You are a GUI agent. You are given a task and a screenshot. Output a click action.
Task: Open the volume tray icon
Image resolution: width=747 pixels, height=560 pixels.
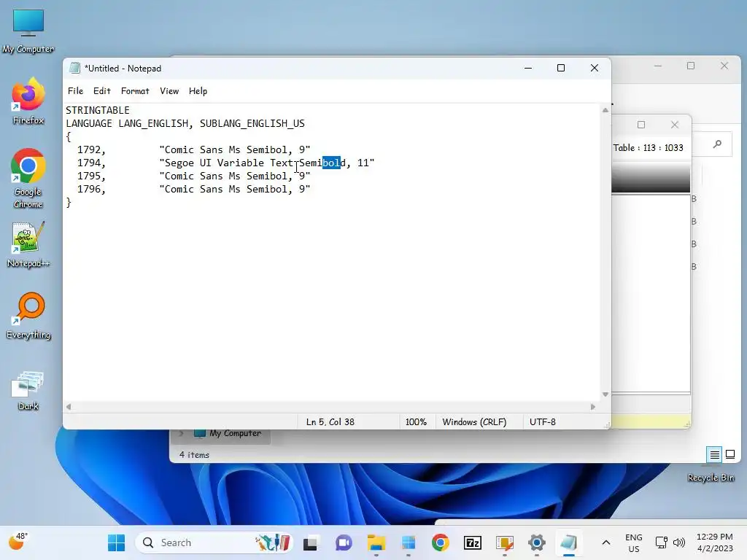click(679, 542)
